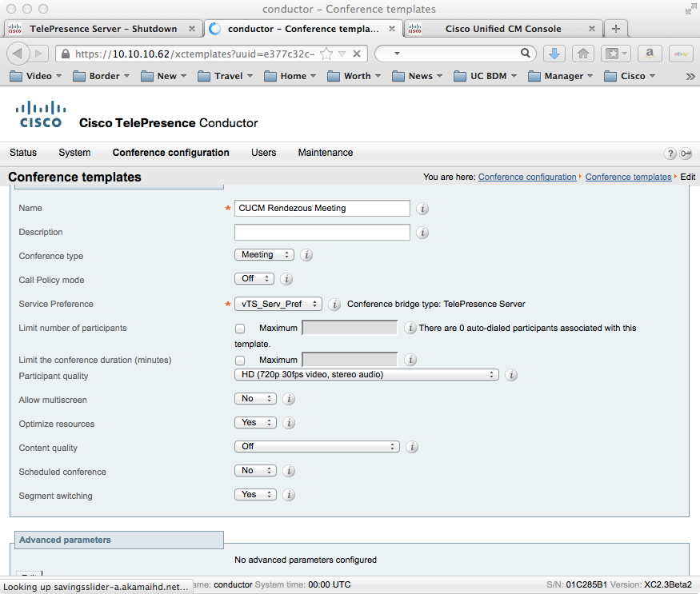Open the News bookmarks folder
This screenshot has width=700, height=594.
coord(418,76)
